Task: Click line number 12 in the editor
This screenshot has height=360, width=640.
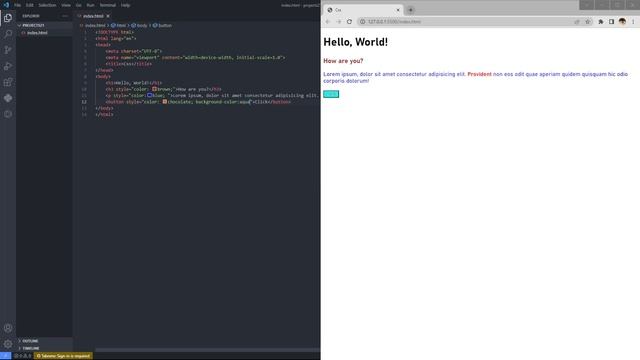Action: coord(84,102)
